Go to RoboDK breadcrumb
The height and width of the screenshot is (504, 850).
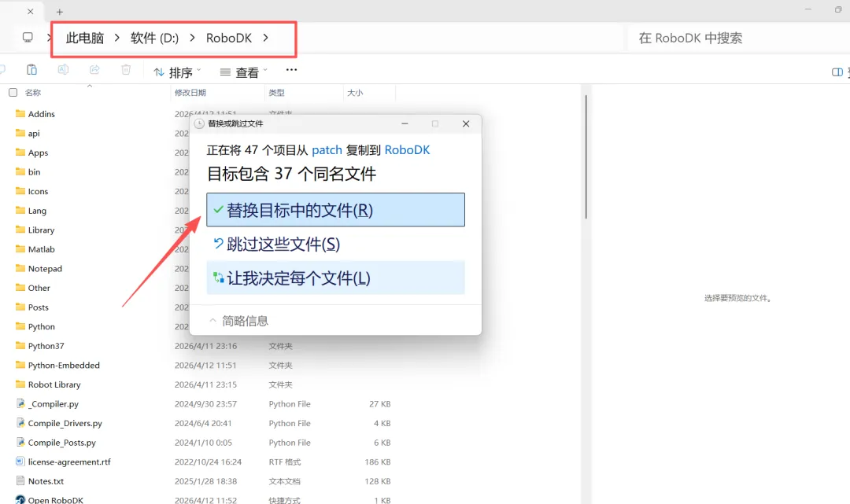pos(229,38)
